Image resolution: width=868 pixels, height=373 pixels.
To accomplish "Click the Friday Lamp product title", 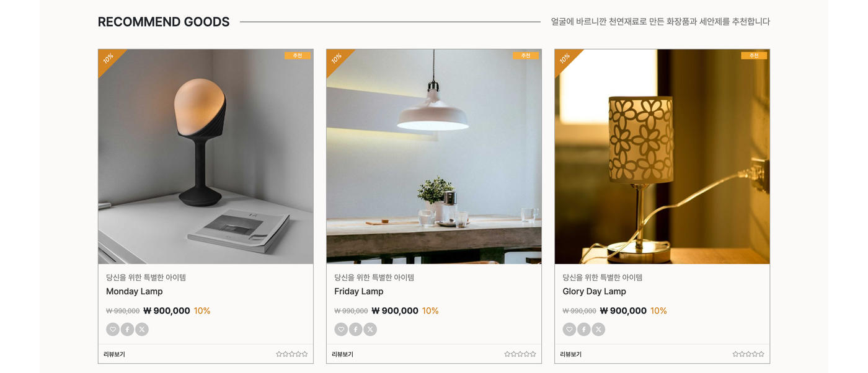I will click(x=359, y=291).
